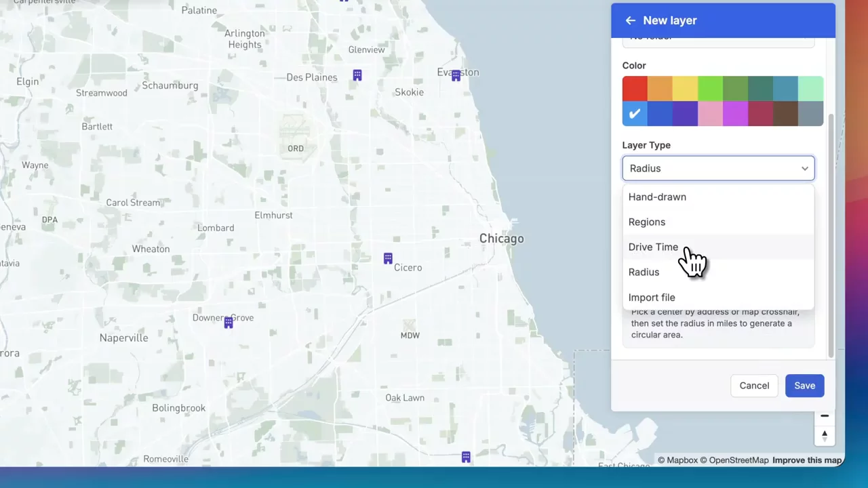Pick the brown color swatch
The image size is (868, 488).
click(x=785, y=114)
